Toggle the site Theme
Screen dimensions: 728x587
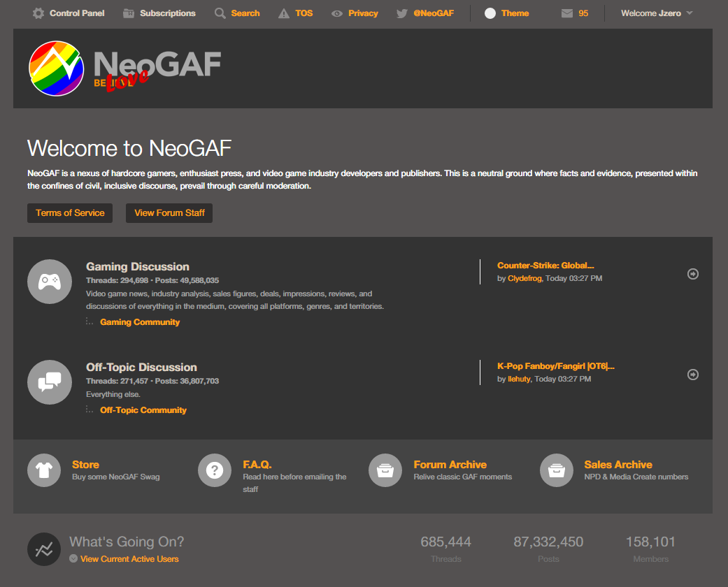coord(506,13)
